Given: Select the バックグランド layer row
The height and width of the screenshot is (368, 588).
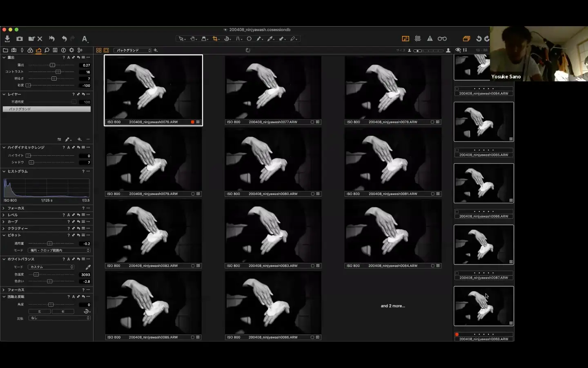Looking at the screenshot, I should pos(47,109).
